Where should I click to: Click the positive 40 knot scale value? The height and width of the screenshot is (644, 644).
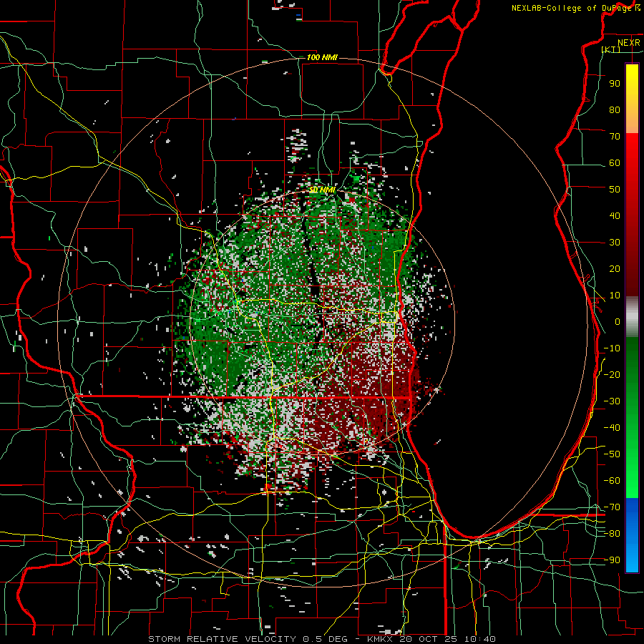[x=615, y=215]
